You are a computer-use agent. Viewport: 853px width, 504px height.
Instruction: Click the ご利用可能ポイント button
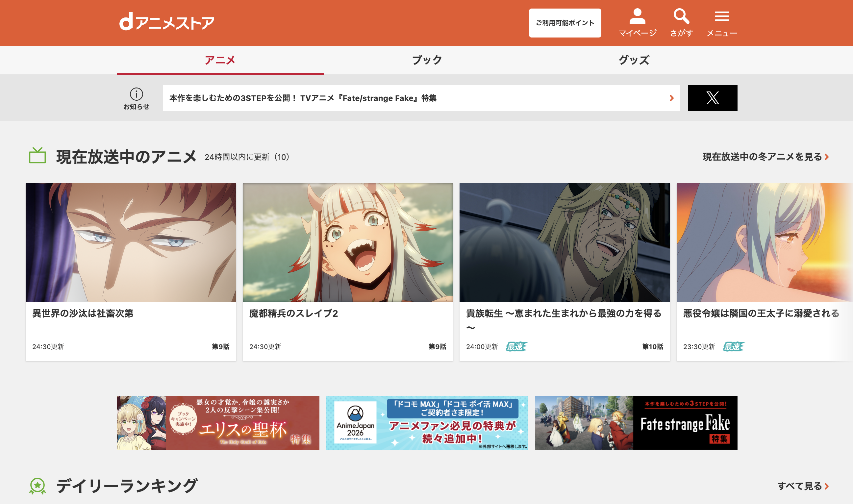tap(564, 23)
